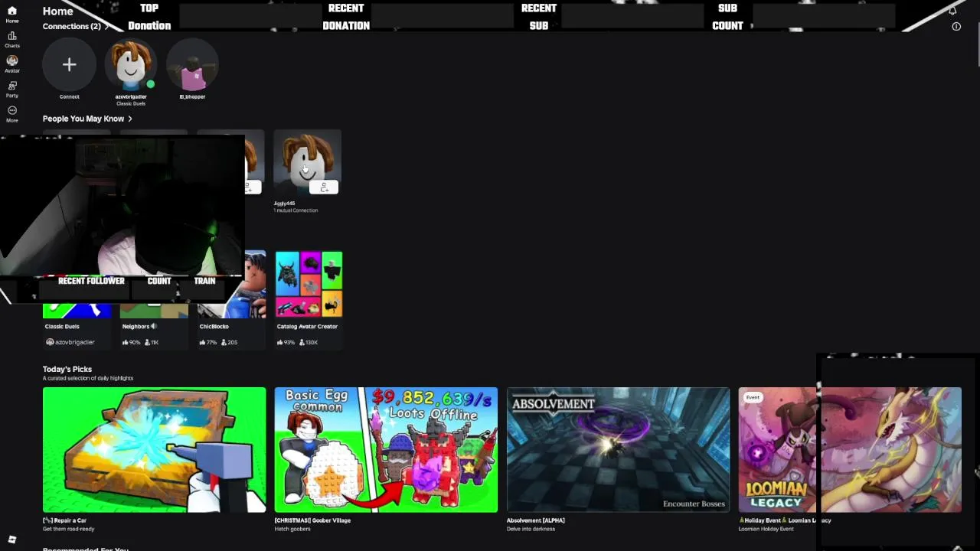Image resolution: width=980 pixels, height=551 pixels.
Task: Click the Loomian Holiday Event subtitle
Action: point(766,529)
